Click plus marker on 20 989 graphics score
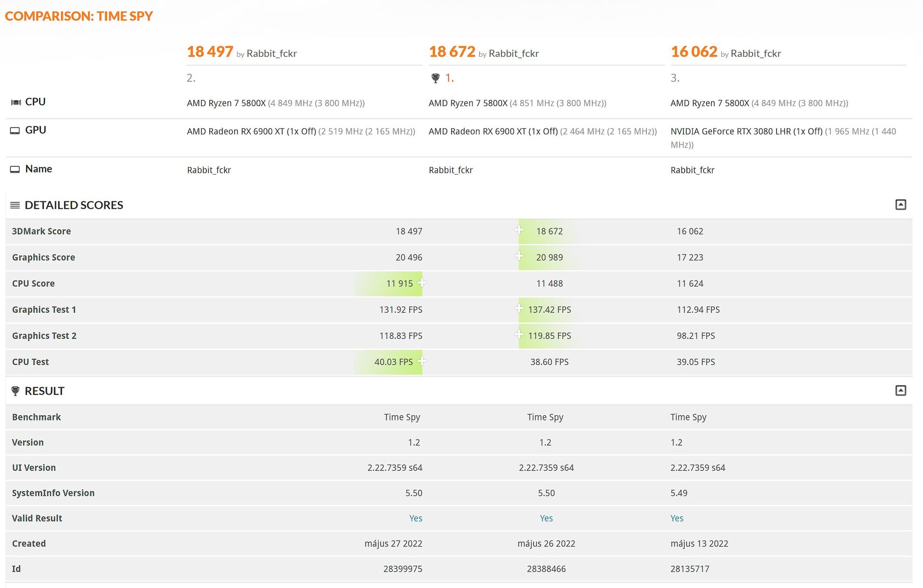Image resolution: width=923 pixels, height=588 pixels. tap(519, 256)
